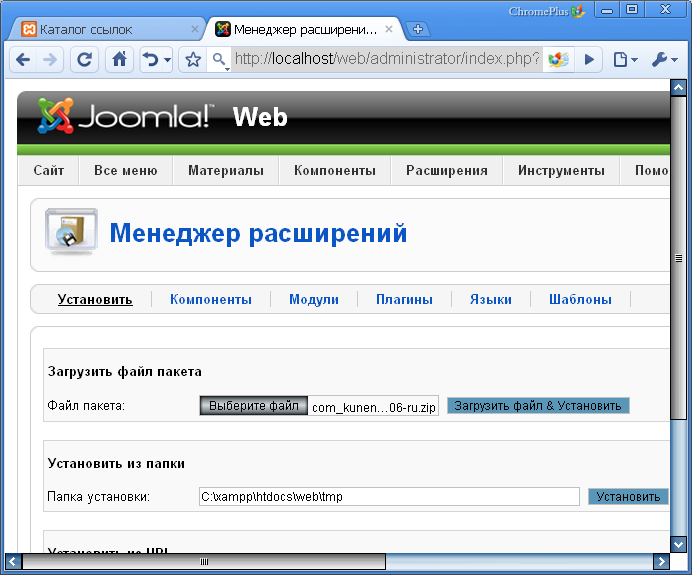Open the Плагины link

[404, 299]
